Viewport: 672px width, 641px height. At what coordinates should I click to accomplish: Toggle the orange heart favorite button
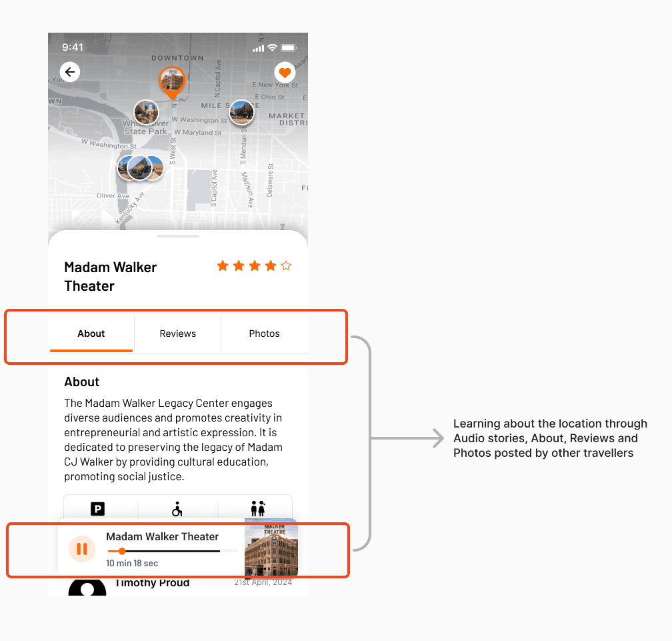(285, 73)
